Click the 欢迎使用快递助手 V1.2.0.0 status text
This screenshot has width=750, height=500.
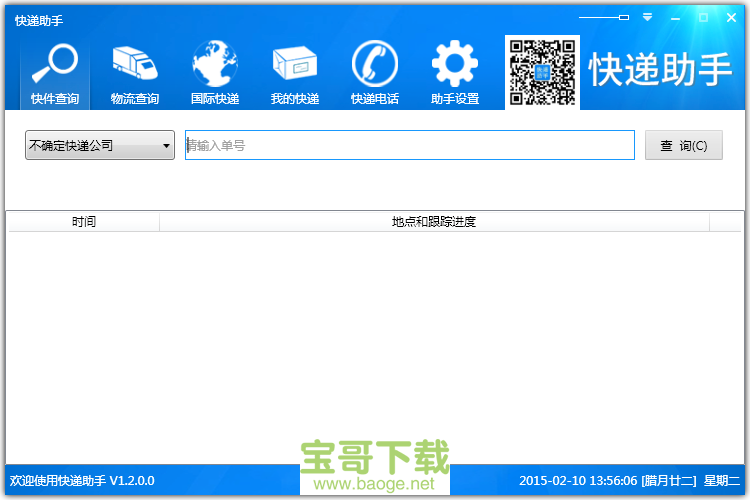(82, 480)
